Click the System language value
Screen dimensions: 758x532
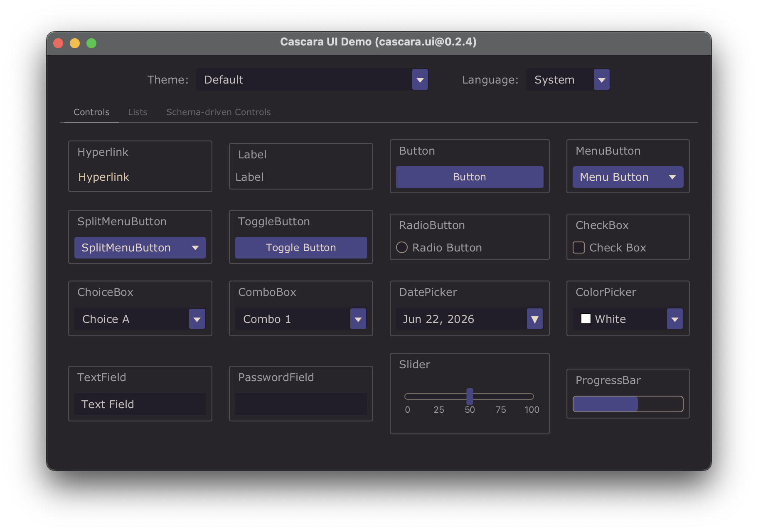tap(554, 80)
